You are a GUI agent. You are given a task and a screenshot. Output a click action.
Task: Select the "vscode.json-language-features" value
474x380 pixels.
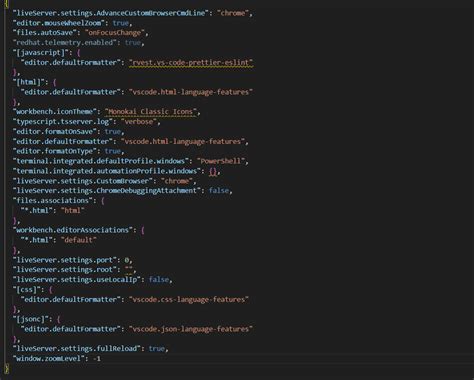pyautogui.click(x=191, y=329)
